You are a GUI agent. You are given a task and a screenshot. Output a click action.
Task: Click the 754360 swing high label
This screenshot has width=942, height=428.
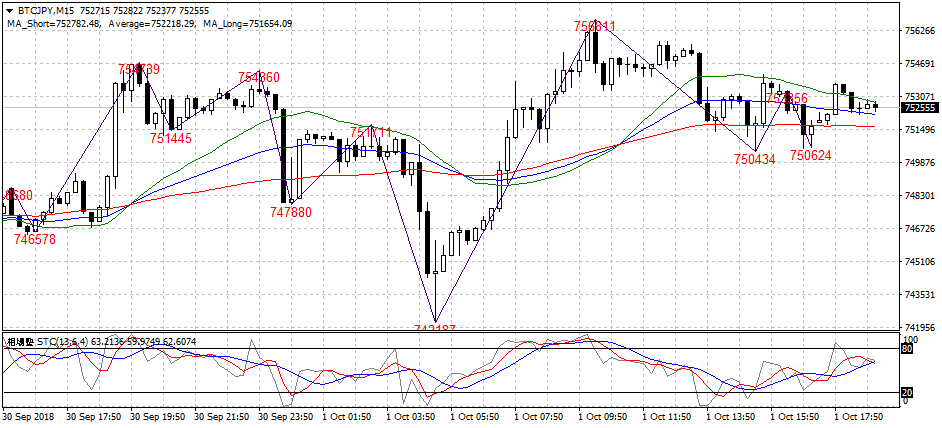(x=259, y=77)
